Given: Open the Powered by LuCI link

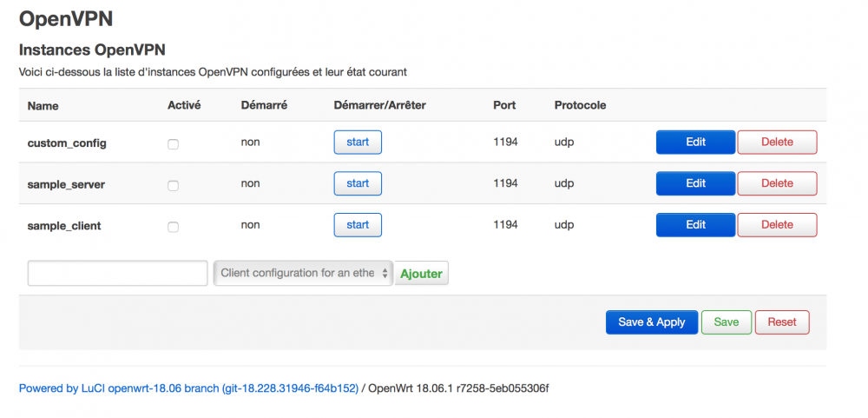Looking at the screenshot, I should pyautogui.click(x=188, y=388).
